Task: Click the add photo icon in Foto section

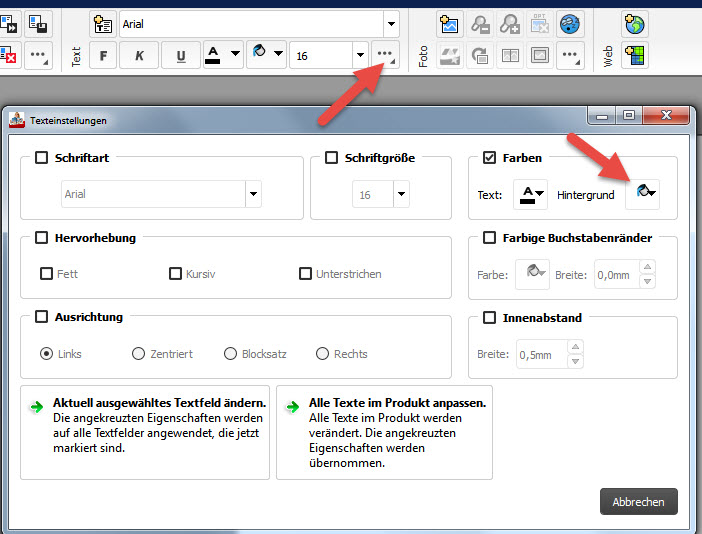Action: click(450, 24)
